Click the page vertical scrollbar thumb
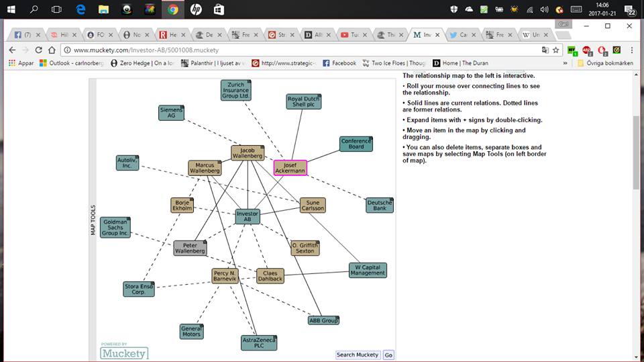 click(636, 152)
